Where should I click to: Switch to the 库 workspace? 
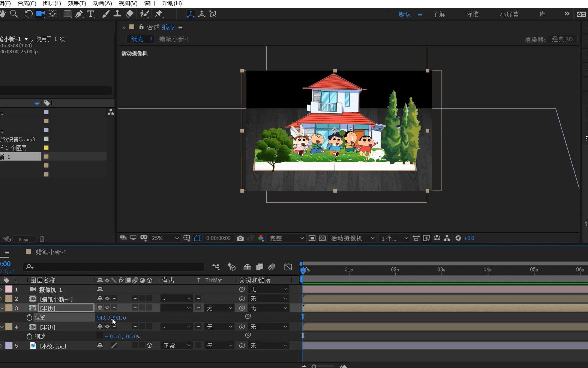click(542, 14)
